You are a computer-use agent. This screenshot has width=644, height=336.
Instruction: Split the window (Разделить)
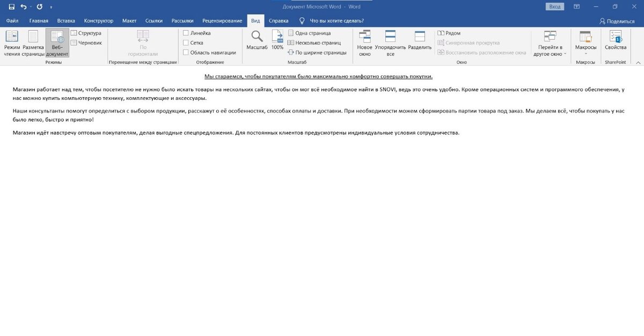[x=420, y=40]
